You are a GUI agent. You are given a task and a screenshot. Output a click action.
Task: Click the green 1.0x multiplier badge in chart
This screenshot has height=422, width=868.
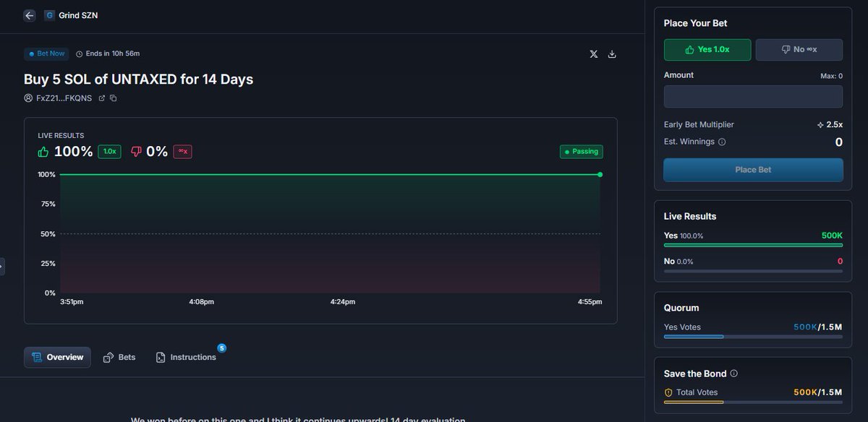click(110, 152)
